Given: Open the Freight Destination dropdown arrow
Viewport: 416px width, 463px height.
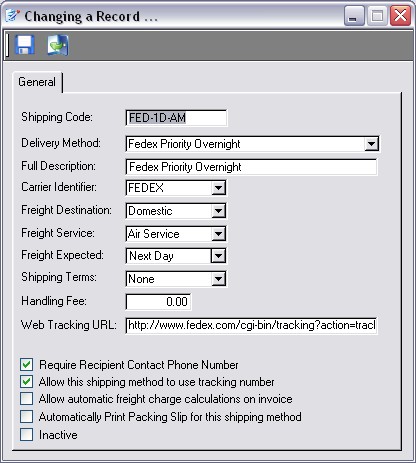Looking at the screenshot, I should (x=218, y=211).
